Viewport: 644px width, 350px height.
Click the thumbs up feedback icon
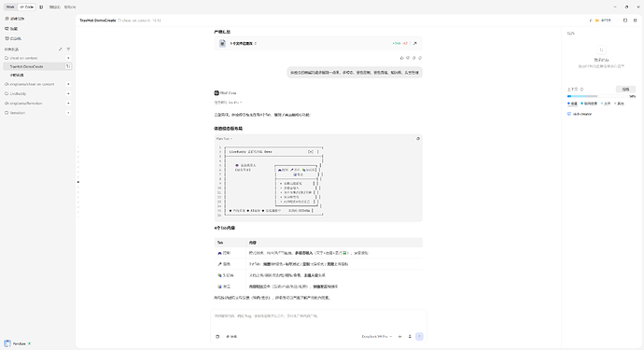pos(401,58)
